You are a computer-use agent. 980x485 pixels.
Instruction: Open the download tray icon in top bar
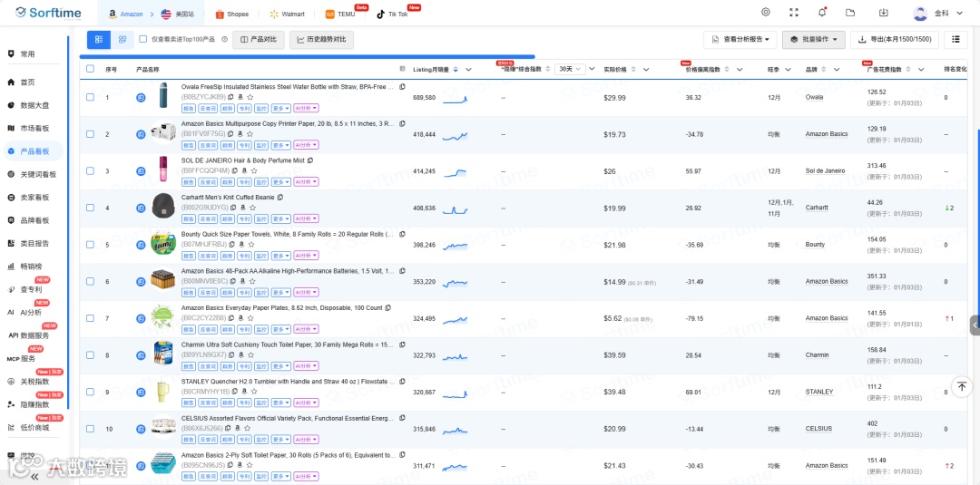pyautogui.click(x=883, y=13)
